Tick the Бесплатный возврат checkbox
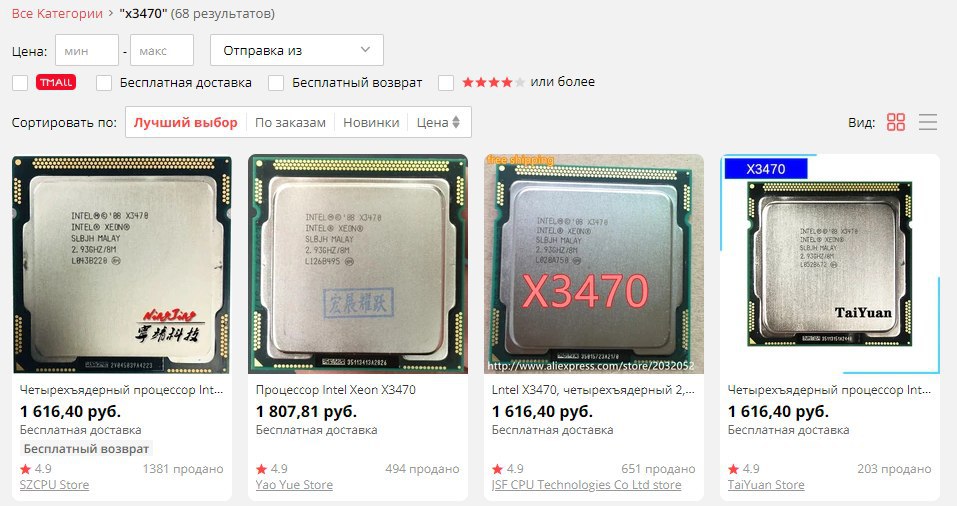 [x=276, y=83]
